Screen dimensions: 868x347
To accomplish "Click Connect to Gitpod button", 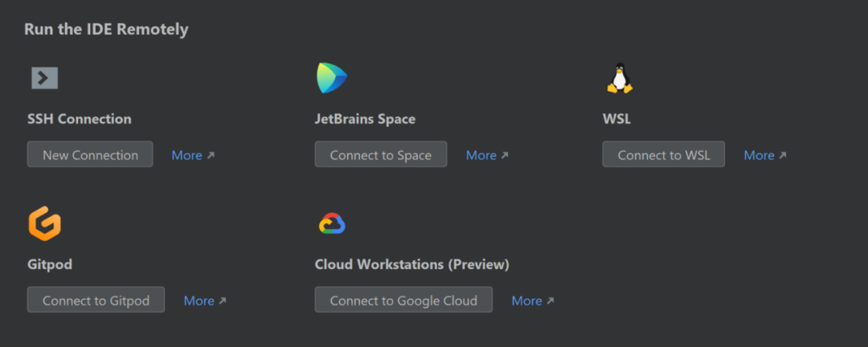I will 96,300.
